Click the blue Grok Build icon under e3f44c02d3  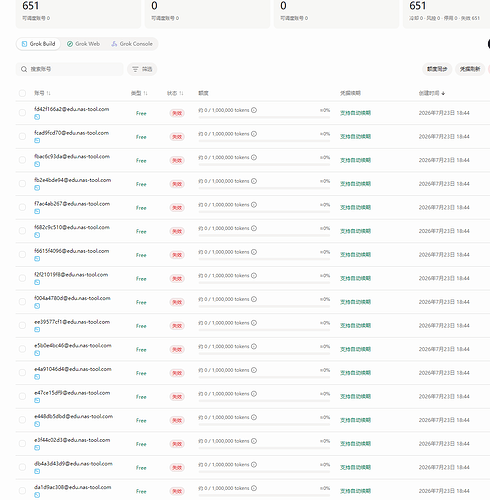[x=37, y=448]
